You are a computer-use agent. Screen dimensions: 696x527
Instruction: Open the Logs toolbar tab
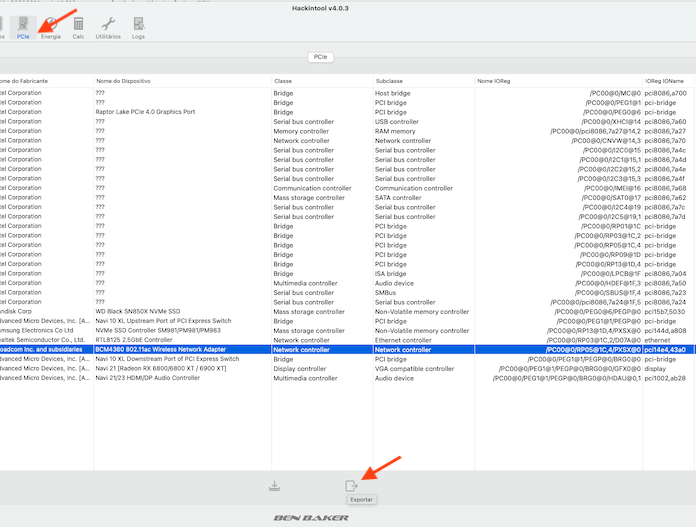(138, 28)
